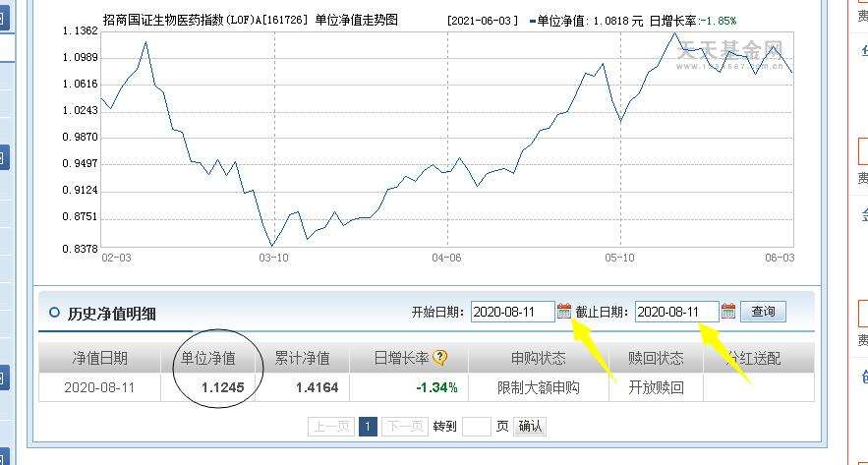This screenshot has width=868, height=465.
Task: Click the 05-10 x-axis date label
Action: point(619,258)
